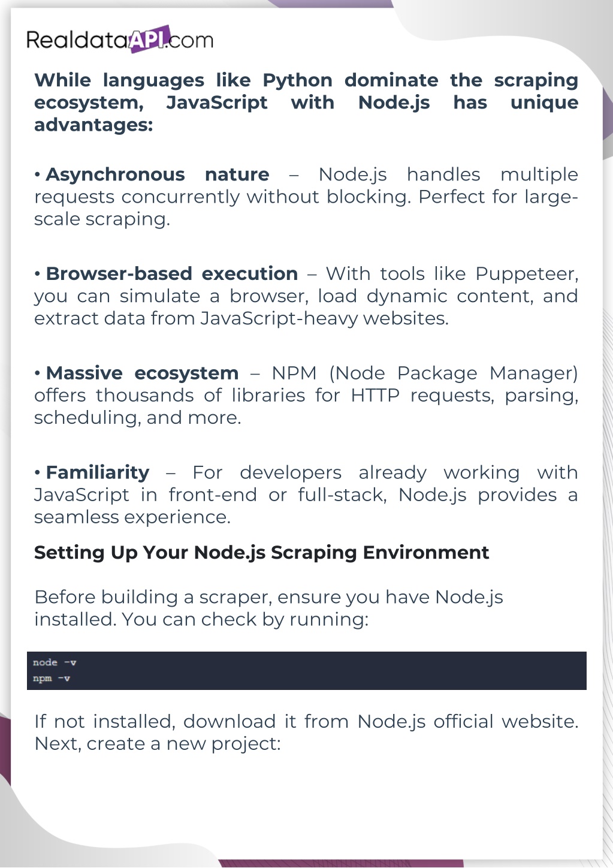
Task: Click the intro paragraph about Python scraping
Action: pyautogui.click(x=306, y=103)
